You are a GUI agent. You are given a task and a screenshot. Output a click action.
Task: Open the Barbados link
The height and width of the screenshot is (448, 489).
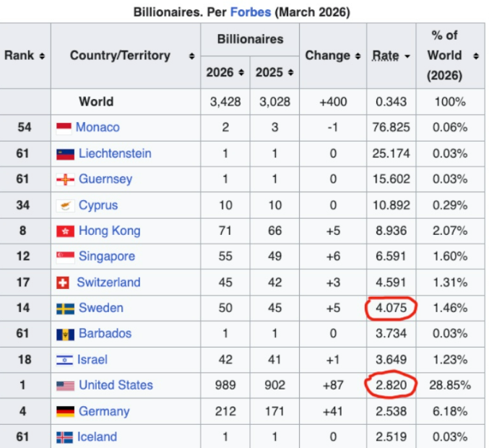105,333
